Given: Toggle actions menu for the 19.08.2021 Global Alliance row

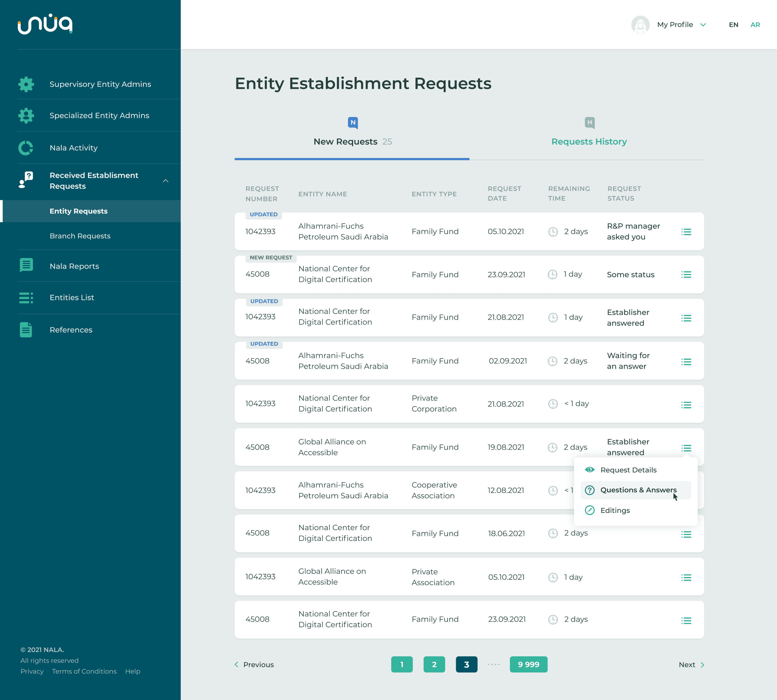Looking at the screenshot, I should (x=686, y=448).
